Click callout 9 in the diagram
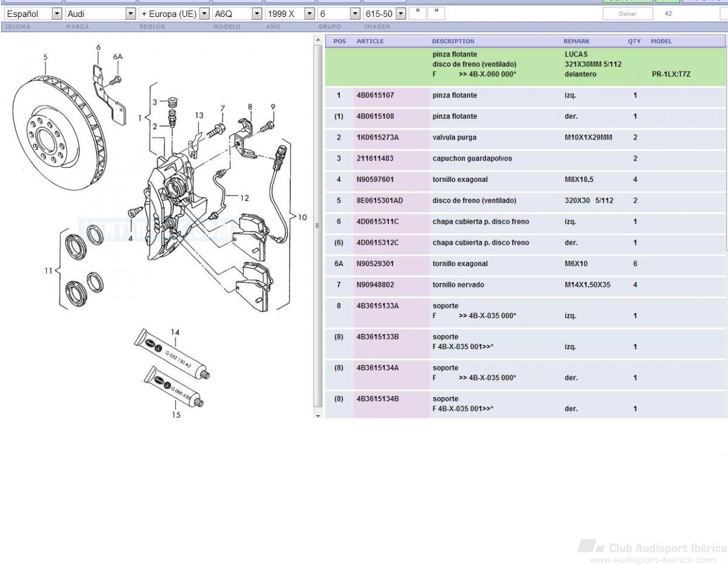 click(x=273, y=107)
